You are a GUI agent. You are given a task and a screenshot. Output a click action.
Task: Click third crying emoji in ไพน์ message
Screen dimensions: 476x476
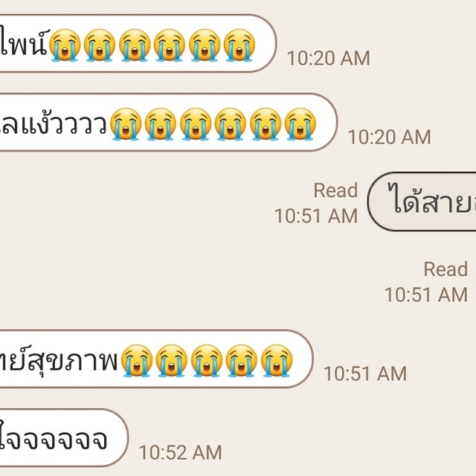pyautogui.click(x=135, y=45)
